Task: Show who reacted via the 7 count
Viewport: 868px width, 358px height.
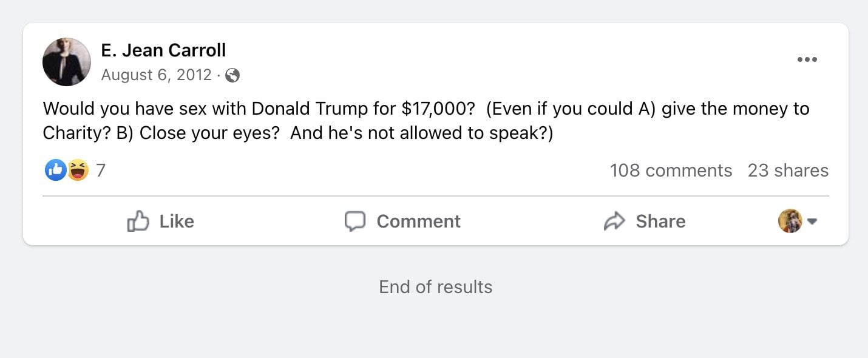Action: pyautogui.click(x=101, y=171)
